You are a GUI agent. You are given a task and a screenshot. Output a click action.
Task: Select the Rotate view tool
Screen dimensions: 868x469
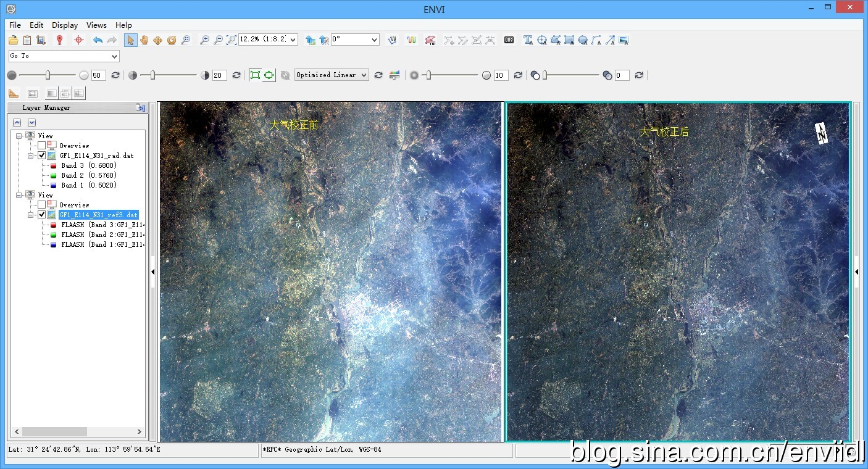pyautogui.click(x=172, y=40)
